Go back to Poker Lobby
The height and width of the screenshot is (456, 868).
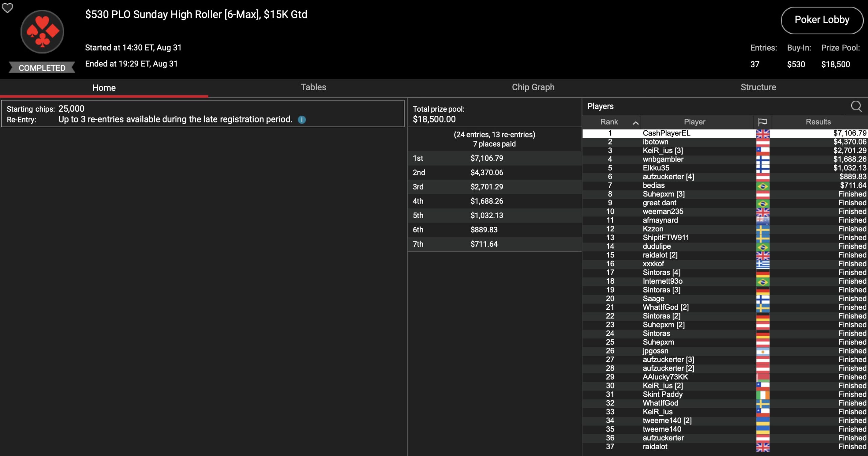(x=822, y=20)
